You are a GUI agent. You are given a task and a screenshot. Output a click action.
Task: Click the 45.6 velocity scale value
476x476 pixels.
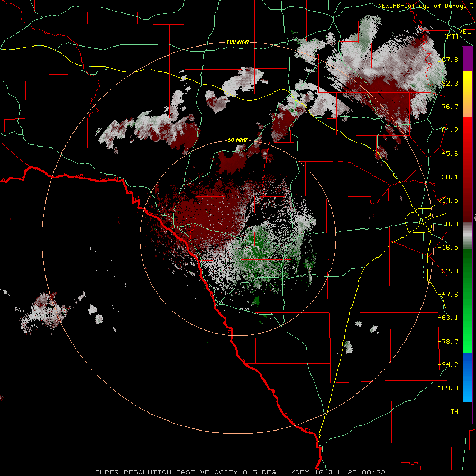click(450, 153)
